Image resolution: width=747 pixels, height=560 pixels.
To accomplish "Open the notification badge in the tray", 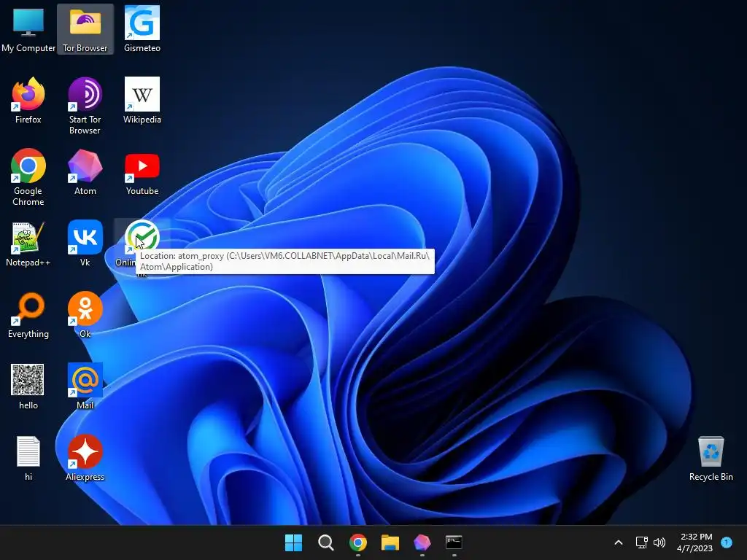I will click(x=727, y=542).
